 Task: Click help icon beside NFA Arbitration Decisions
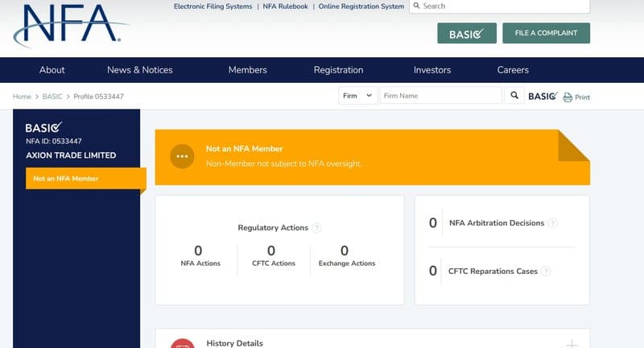(x=553, y=223)
